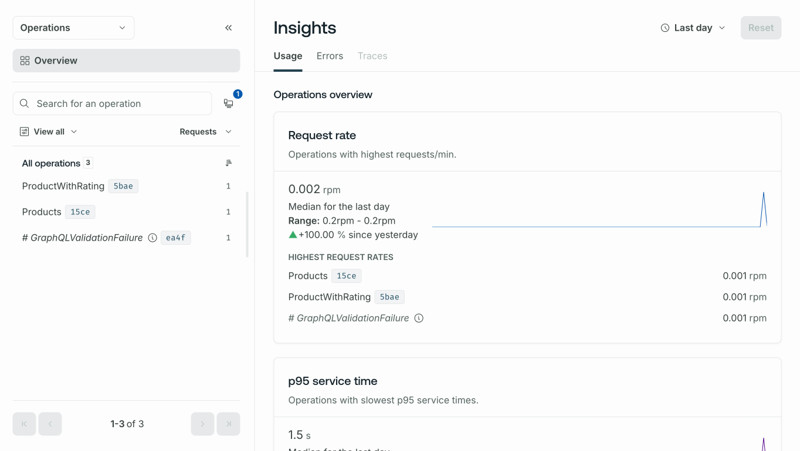
Task: Click the 15ce hash badge in sidebar
Action: click(x=80, y=212)
